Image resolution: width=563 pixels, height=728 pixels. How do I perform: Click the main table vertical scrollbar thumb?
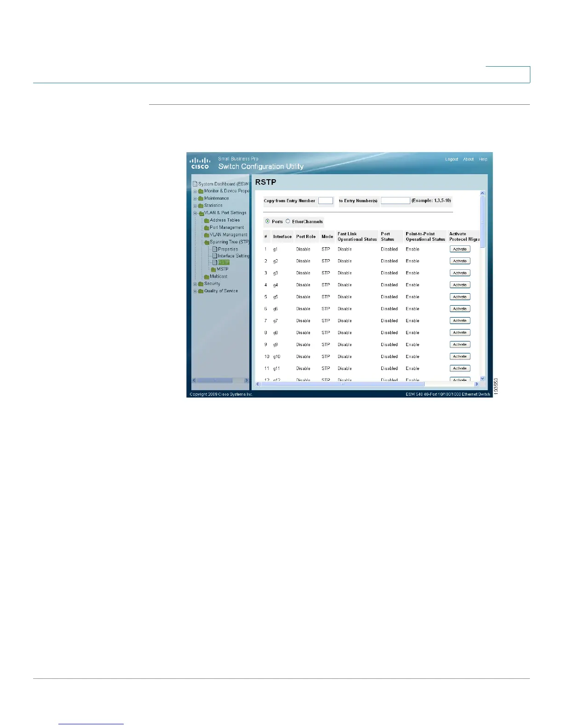(x=483, y=222)
